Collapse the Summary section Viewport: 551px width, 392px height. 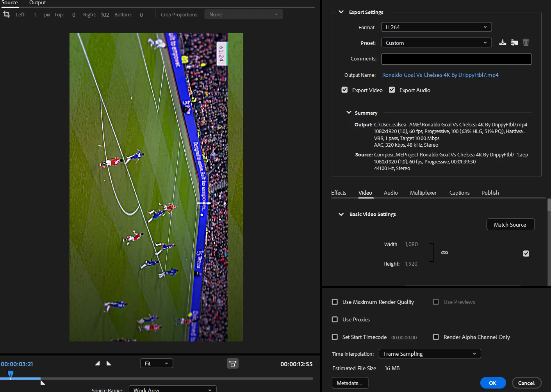[349, 112]
